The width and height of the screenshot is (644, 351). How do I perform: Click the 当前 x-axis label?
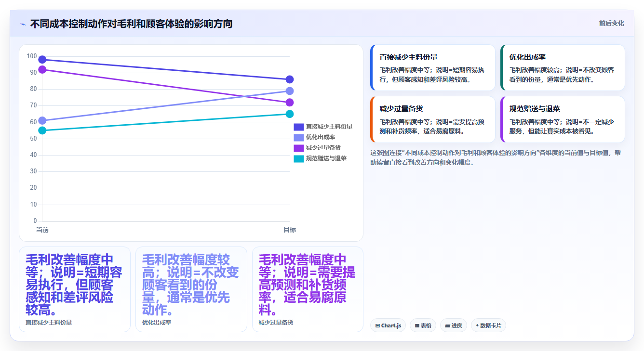click(x=42, y=230)
